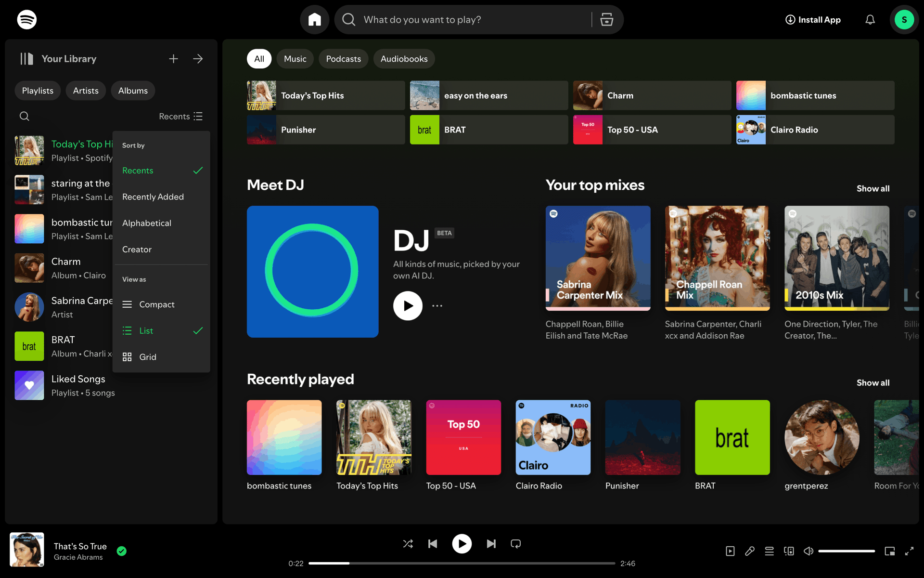
Task: Select the All filter chip
Action: pyautogui.click(x=259, y=59)
